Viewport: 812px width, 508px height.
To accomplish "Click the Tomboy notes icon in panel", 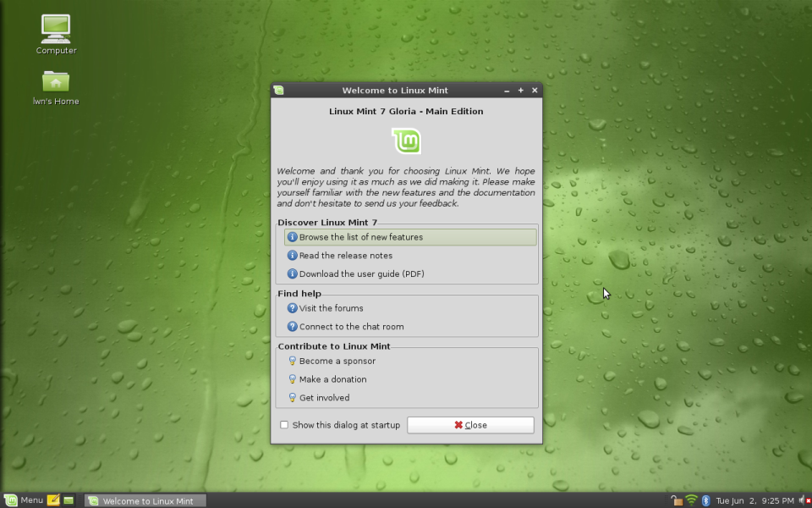I will click(53, 500).
